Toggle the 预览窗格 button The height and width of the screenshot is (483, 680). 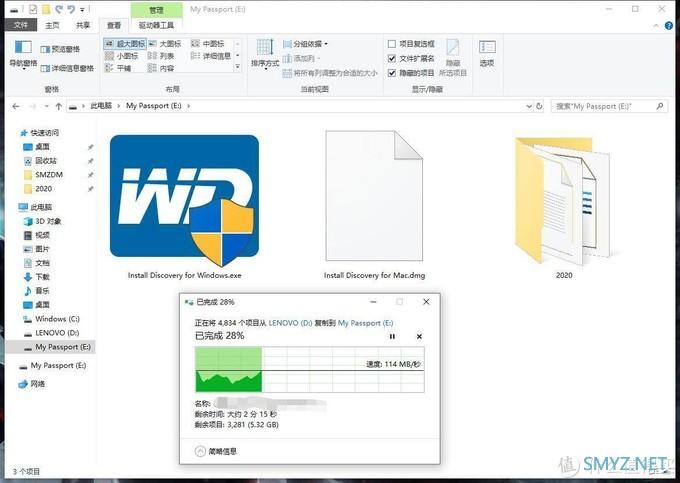(x=60, y=49)
